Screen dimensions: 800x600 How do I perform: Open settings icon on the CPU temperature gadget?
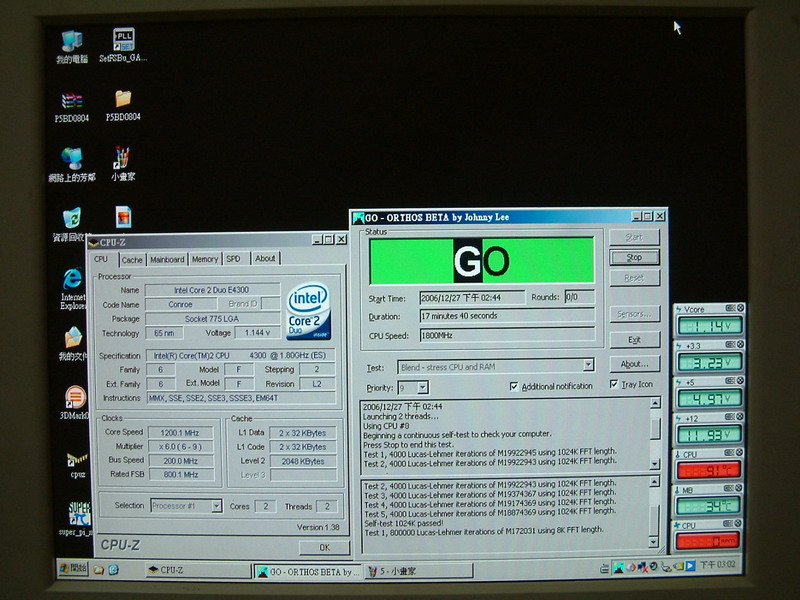pos(730,453)
